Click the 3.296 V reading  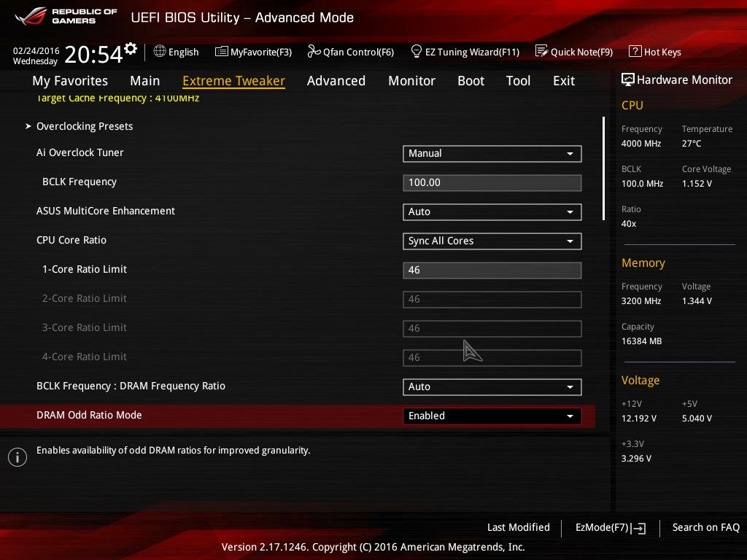click(x=636, y=458)
